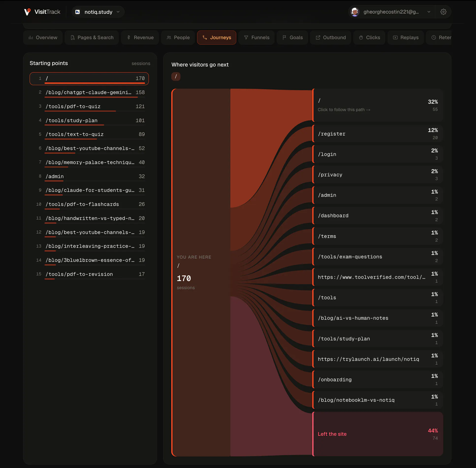Open the Funnels tab
Viewport: 476px width, 468px height.
(x=256, y=37)
